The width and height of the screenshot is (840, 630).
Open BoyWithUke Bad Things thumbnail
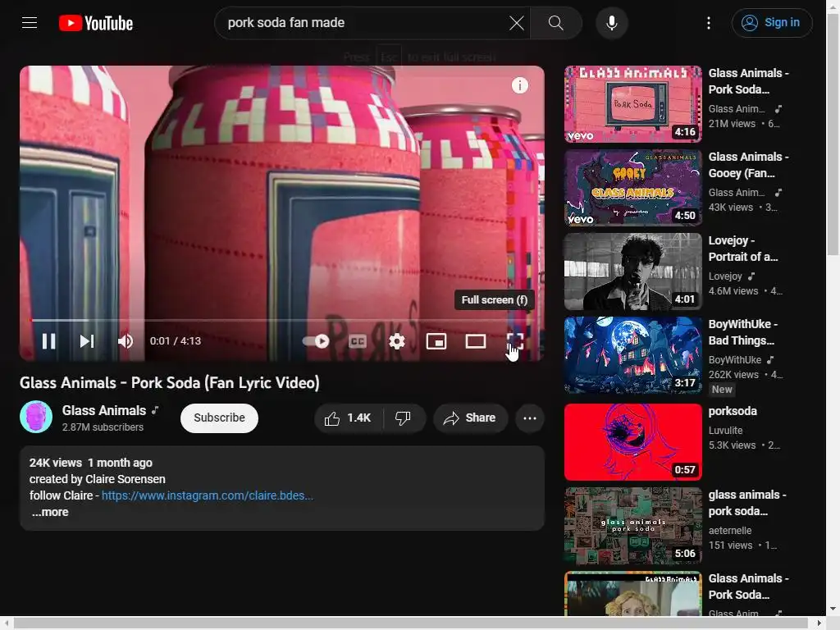[632, 355]
